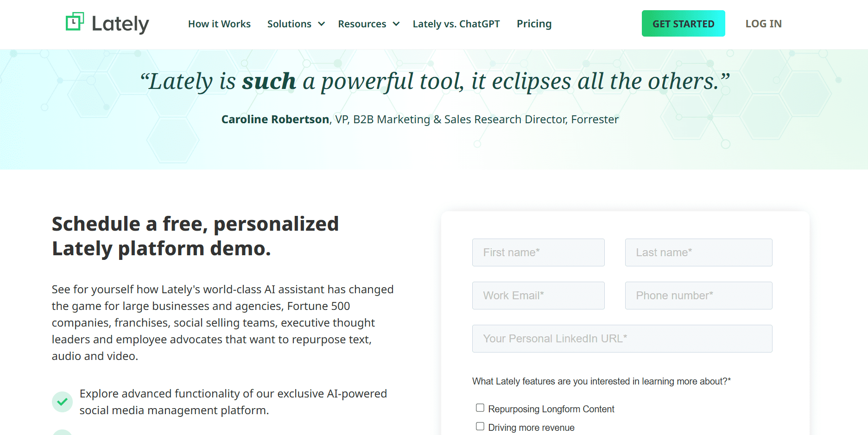Select the Pricing menu item
The width and height of the screenshot is (868, 435).
coord(534,24)
